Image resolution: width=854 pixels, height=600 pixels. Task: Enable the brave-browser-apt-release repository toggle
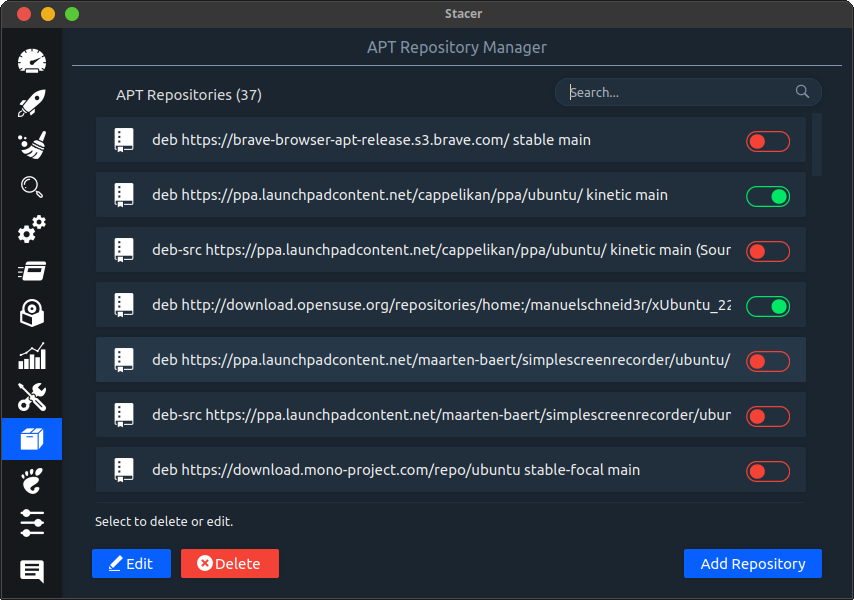pyautogui.click(x=767, y=142)
